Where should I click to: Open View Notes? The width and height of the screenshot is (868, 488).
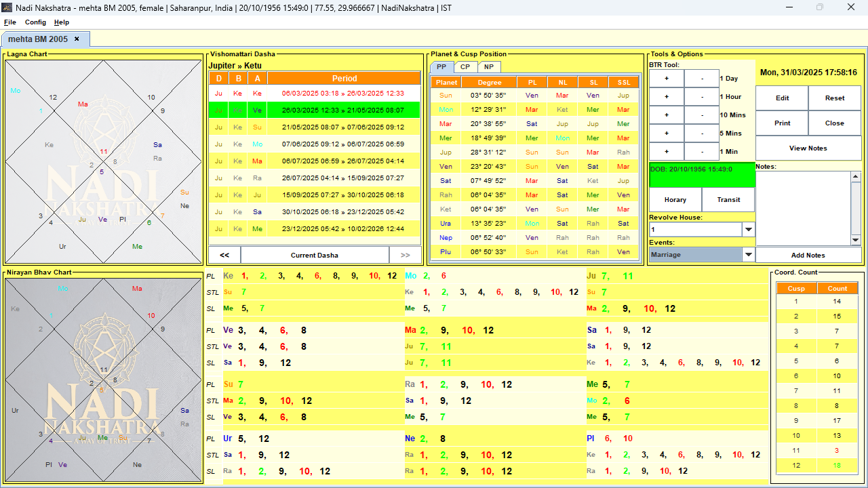808,148
